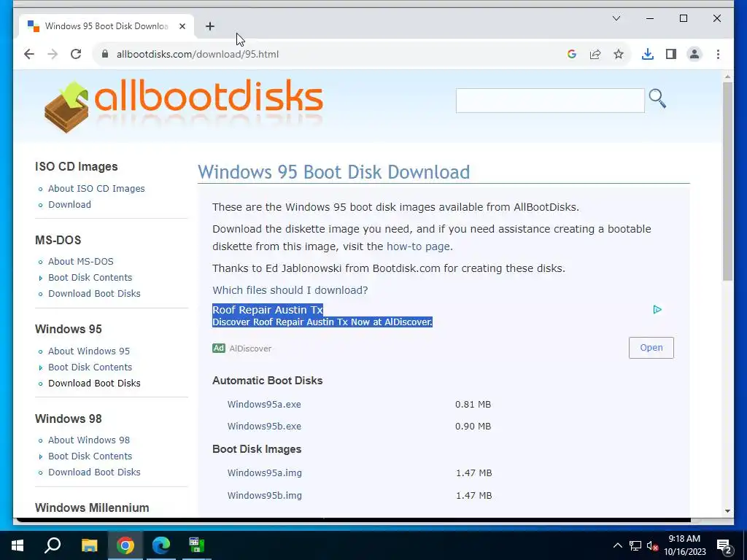Follow the how-to page link
The width and height of the screenshot is (747, 560).
tap(418, 246)
